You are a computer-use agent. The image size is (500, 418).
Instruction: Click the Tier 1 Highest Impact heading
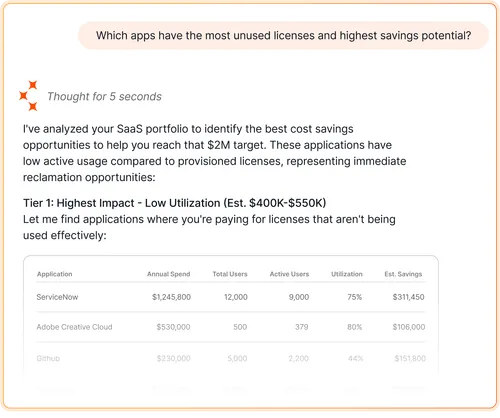click(174, 203)
